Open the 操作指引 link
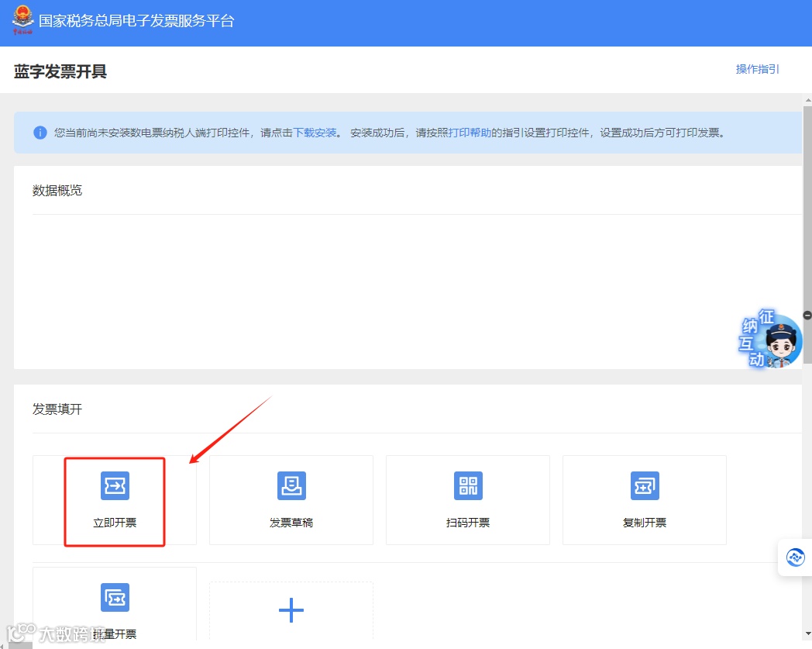 (x=757, y=70)
